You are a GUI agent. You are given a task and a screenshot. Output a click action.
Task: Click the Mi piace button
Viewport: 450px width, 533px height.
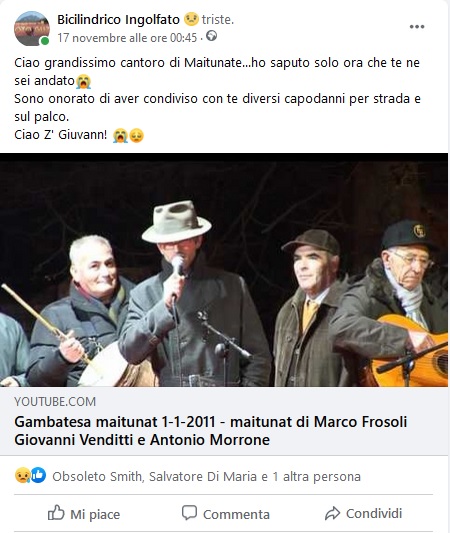pos(84,513)
